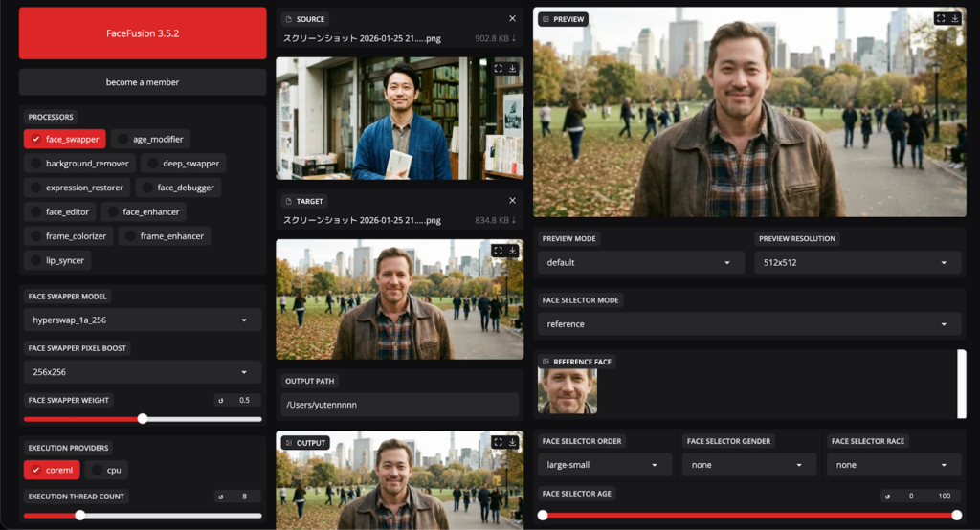Download the source image
Viewport: 980px width, 530px height.
pos(512,69)
